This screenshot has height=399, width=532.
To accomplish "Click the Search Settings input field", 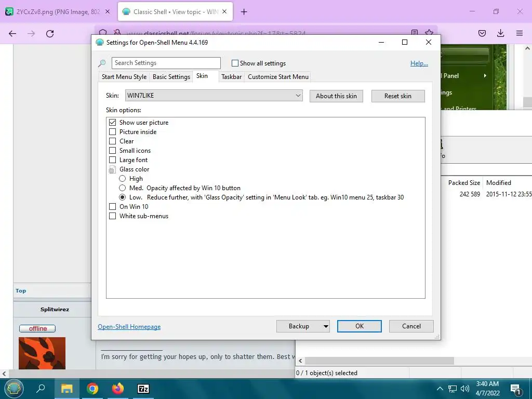I will click(166, 63).
